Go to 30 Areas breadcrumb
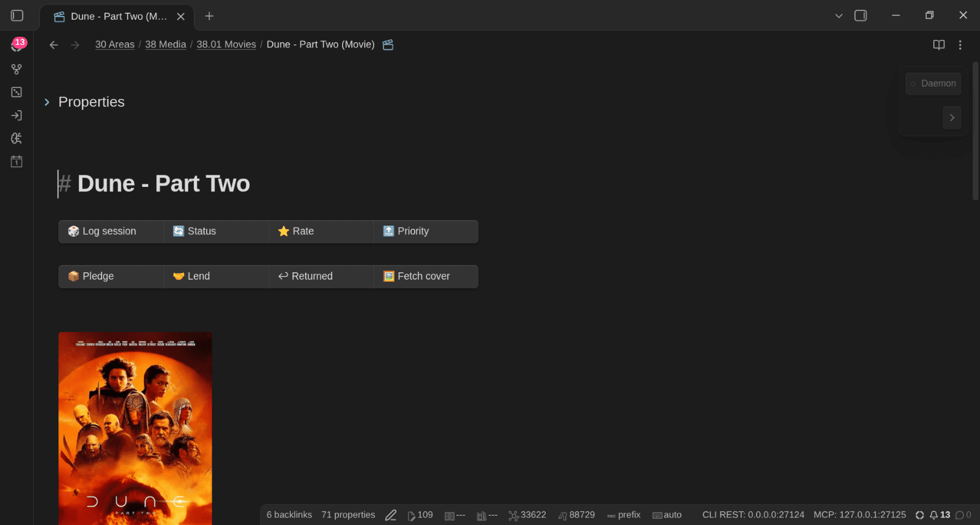The width and height of the screenshot is (980, 525). point(115,45)
